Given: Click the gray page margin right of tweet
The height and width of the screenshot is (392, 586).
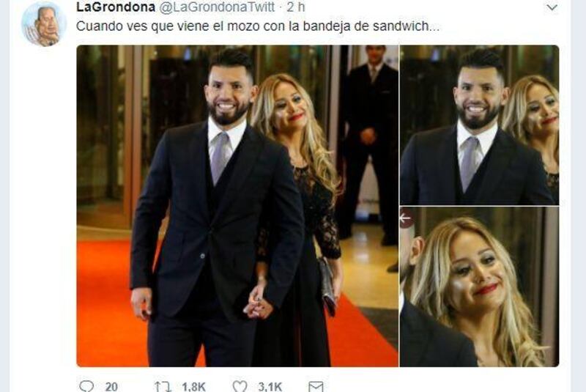Looking at the screenshot, I should tap(578, 196).
